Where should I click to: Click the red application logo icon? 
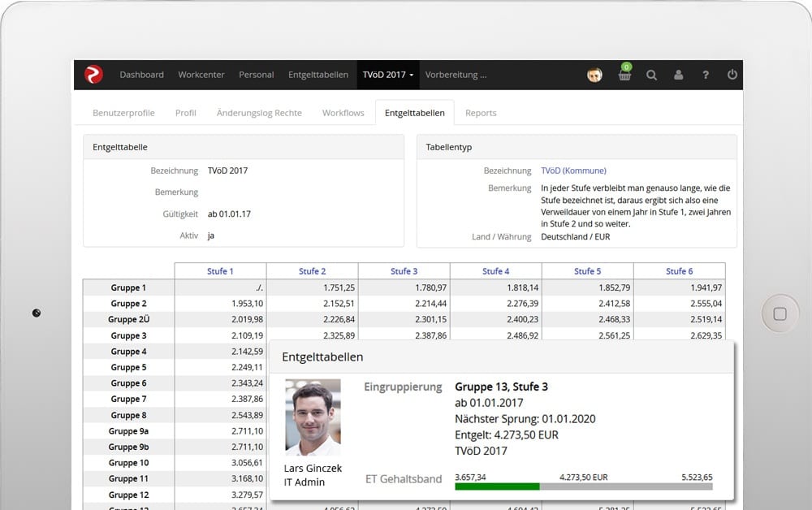[93, 75]
